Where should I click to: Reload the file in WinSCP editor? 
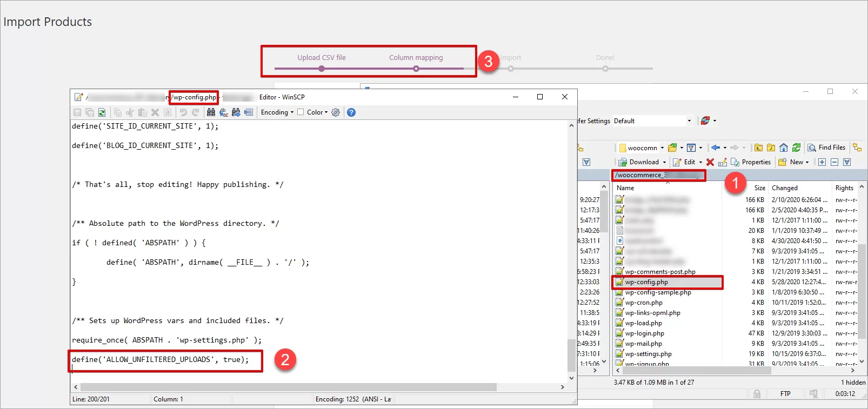102,112
